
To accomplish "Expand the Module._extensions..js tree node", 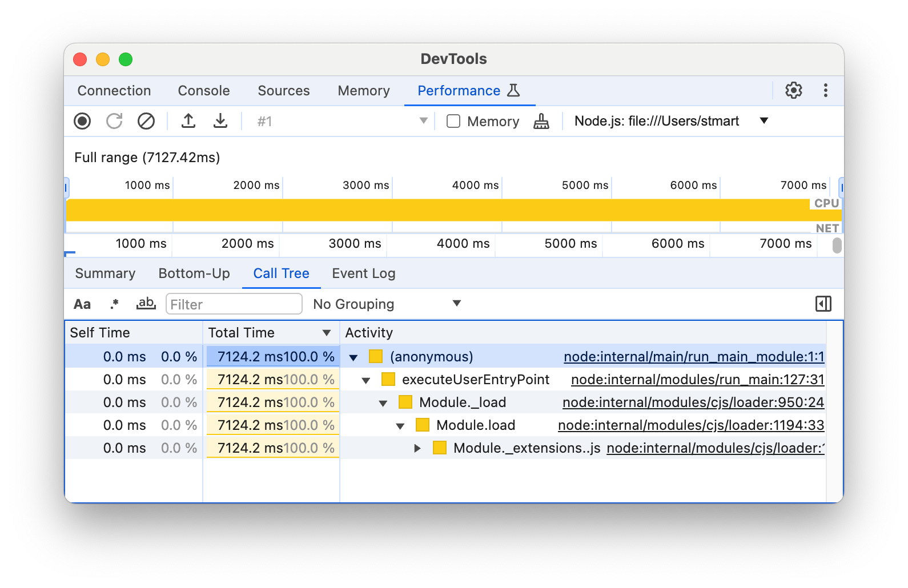I will [417, 448].
